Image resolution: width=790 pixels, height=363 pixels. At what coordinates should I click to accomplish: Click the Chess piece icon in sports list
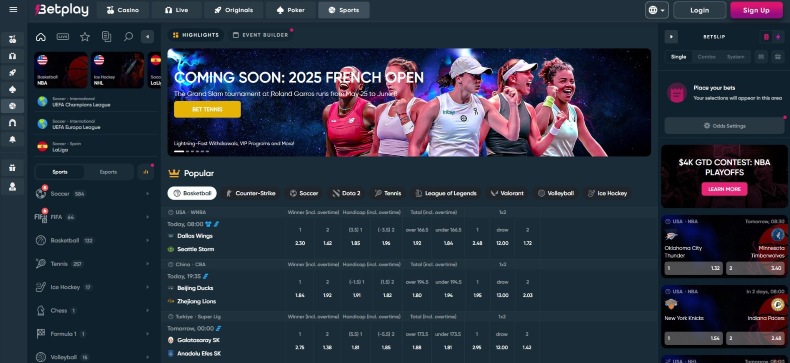[41, 311]
